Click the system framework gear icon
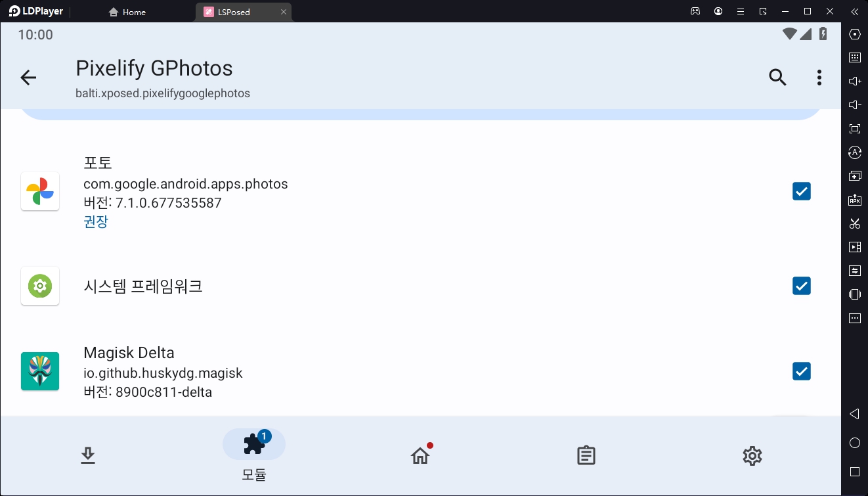This screenshot has height=496, width=868. point(40,286)
